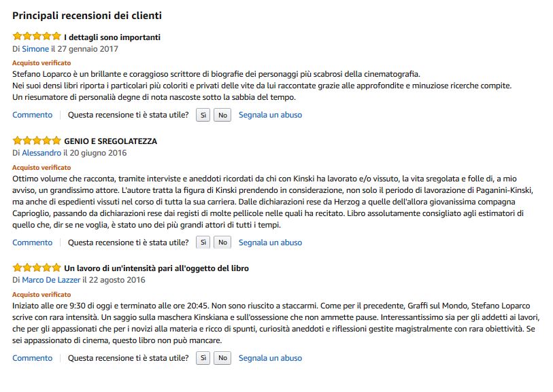Image resolution: width=553 pixels, height=392 pixels.
Task: Open the "GENIO E SREGOLATEZZA" review title
Action: coord(110,141)
